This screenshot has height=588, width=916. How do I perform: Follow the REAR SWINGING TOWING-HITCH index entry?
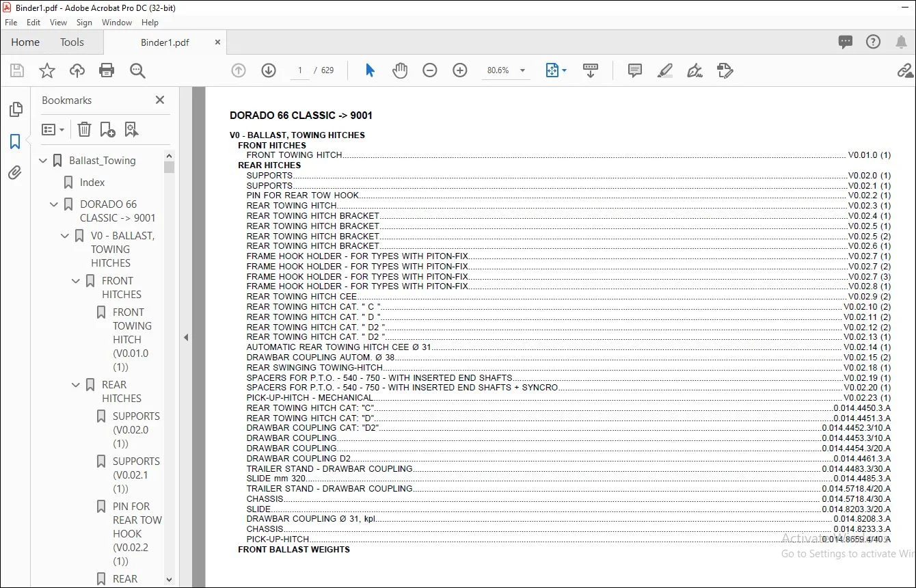569,367
